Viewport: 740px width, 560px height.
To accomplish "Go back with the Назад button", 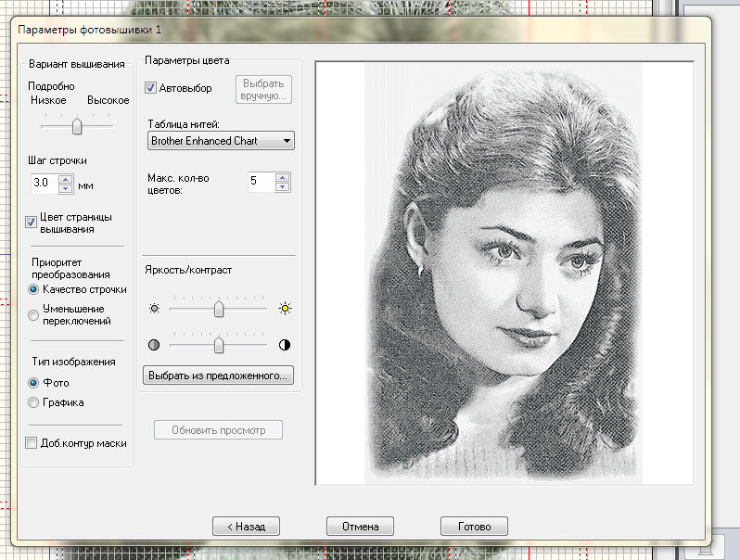I will 246,526.
